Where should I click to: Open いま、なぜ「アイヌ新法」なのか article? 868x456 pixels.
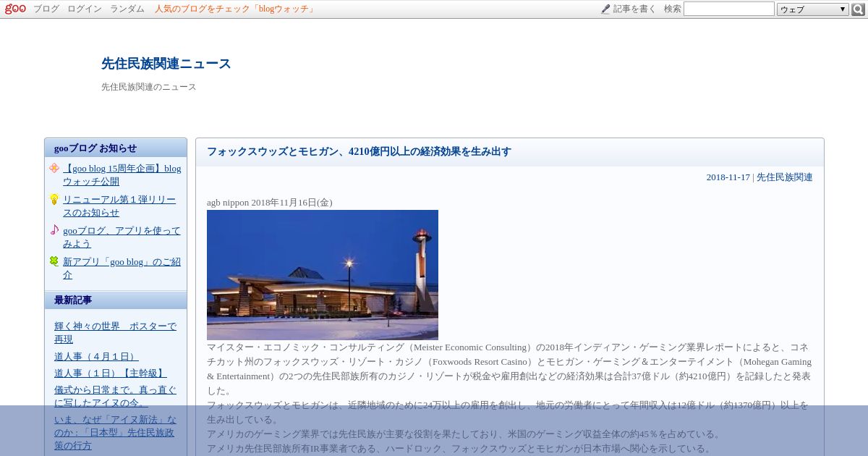pos(115,432)
